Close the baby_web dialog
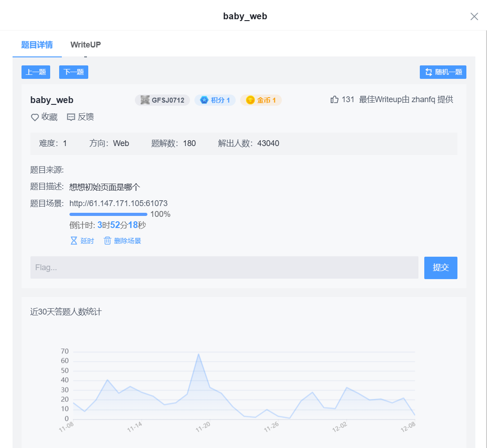This screenshot has height=448, width=487. click(x=474, y=17)
